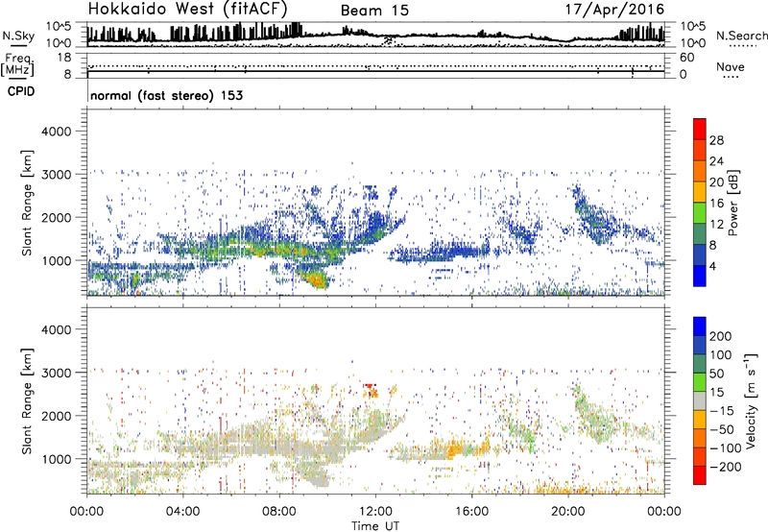Click the '-200' label on the Velocity colorbar
Viewport: 768px width, 532px height.
[x=726, y=467]
